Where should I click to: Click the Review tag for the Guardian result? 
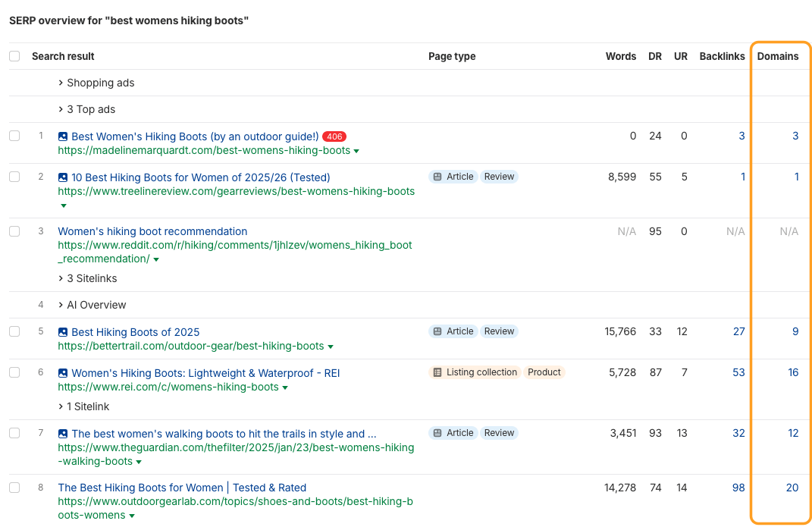click(x=499, y=433)
